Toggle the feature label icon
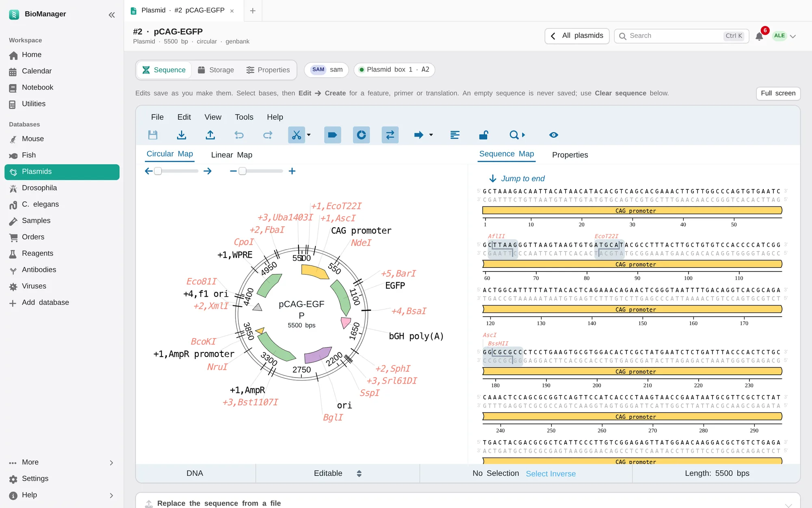 (333, 135)
